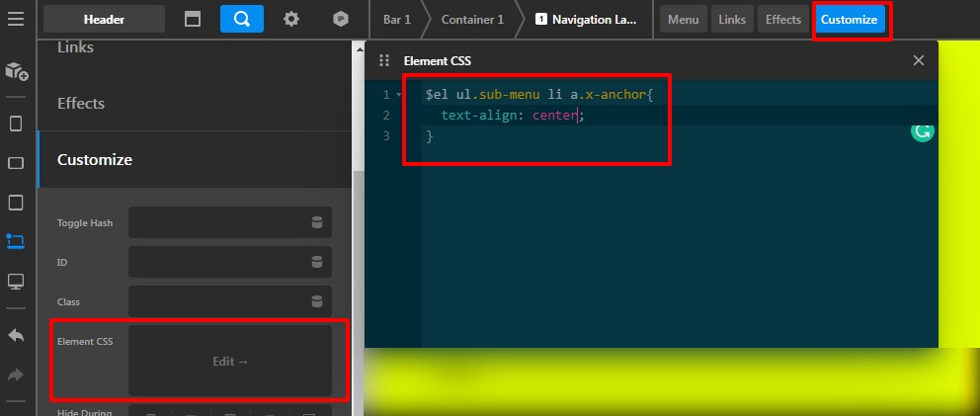Open dynamic content for ID field
The height and width of the screenshot is (416, 980).
pos(317,262)
